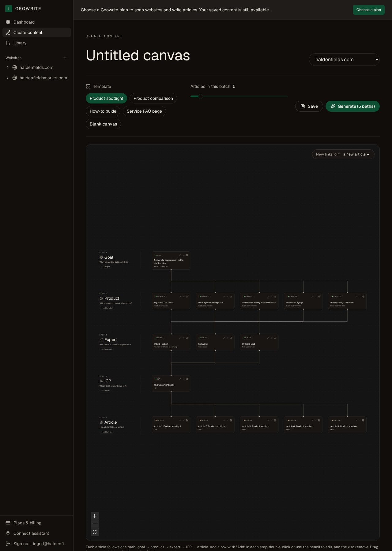Screen dimensions: 392x551
Task: Click the Add expert button
Action: click(107, 349)
